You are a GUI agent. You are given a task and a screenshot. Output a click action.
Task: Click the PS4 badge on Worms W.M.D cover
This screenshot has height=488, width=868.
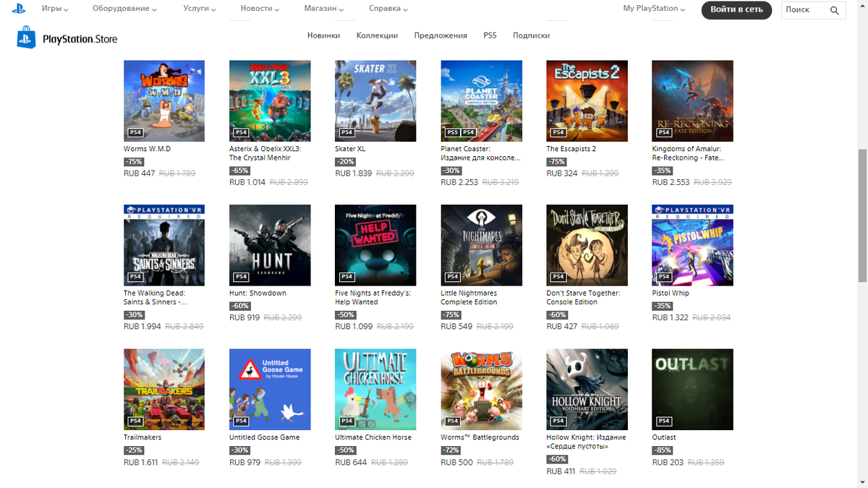(x=134, y=132)
